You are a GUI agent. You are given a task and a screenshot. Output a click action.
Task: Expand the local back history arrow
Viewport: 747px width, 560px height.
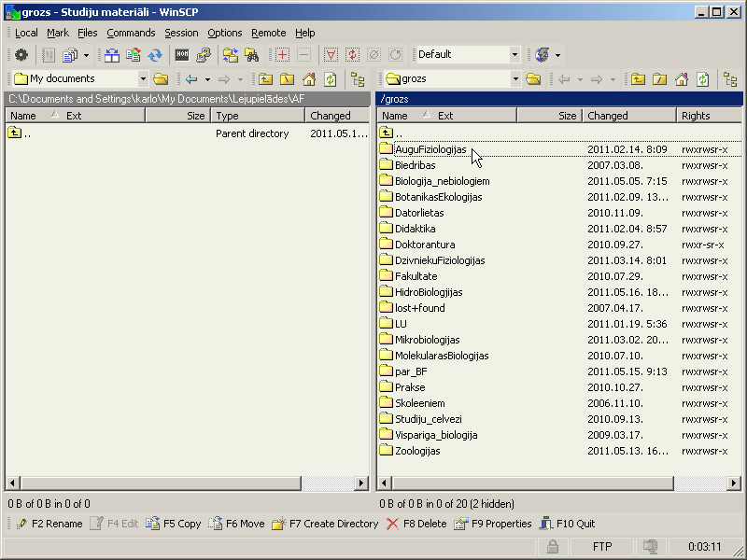coord(207,79)
